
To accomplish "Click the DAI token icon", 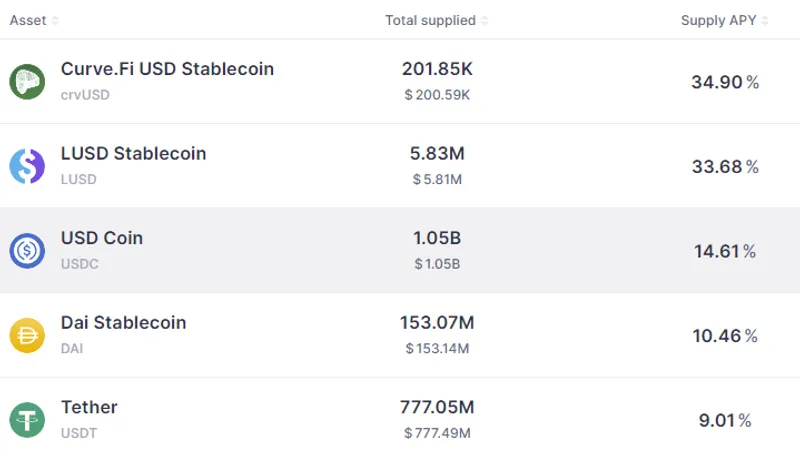I will point(27,336).
